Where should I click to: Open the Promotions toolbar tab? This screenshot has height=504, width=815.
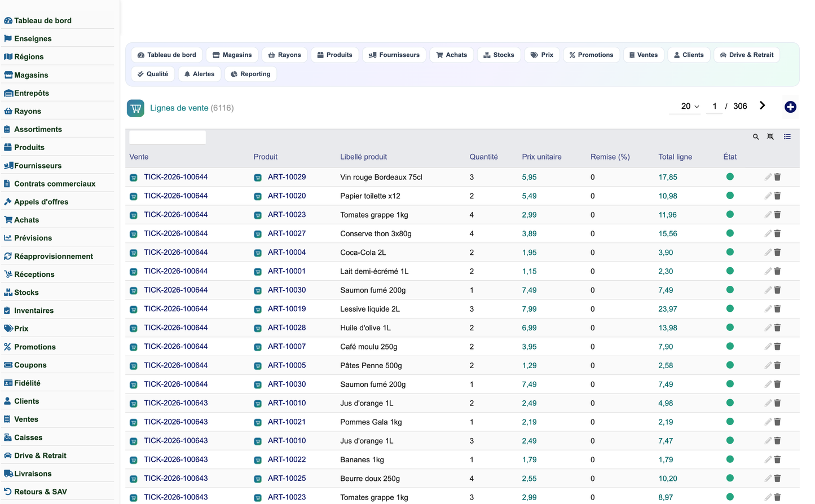[x=591, y=55]
